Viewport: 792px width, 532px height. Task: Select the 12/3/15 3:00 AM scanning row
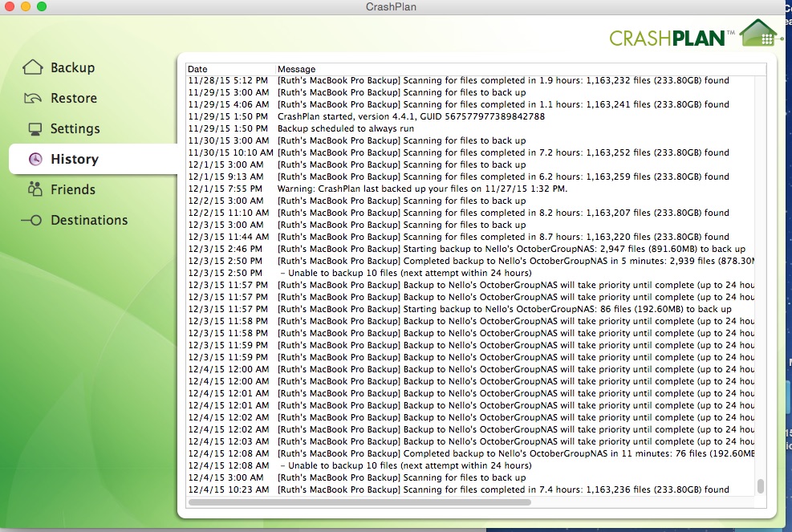click(x=471, y=225)
